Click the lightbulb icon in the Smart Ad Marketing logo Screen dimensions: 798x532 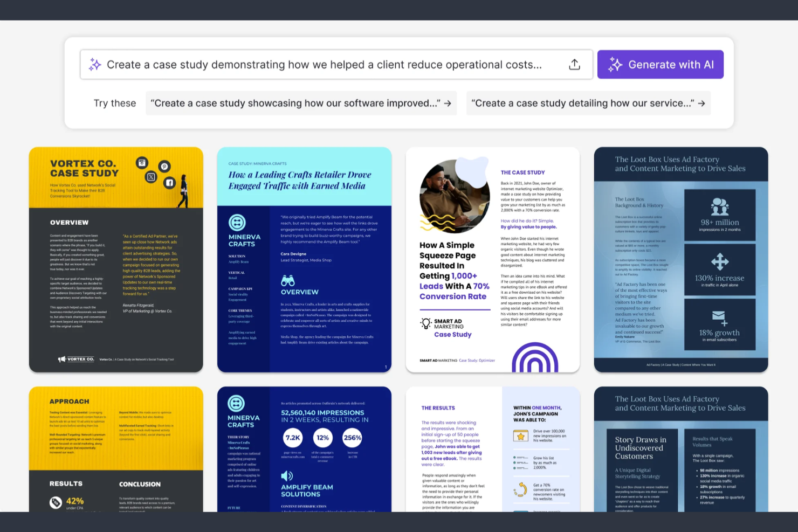(x=425, y=323)
